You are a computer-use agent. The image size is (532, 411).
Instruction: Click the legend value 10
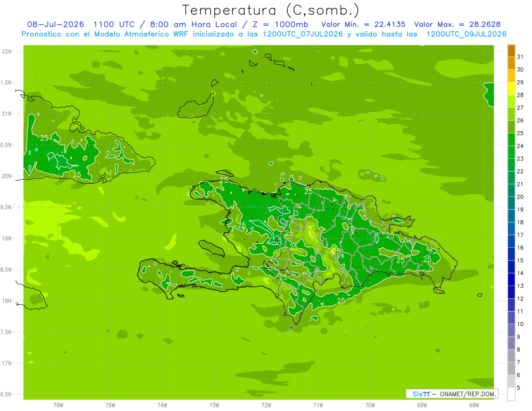pos(520,324)
